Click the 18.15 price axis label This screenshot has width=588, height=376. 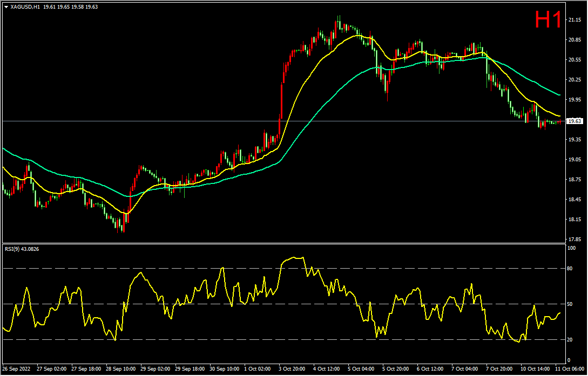pos(575,220)
